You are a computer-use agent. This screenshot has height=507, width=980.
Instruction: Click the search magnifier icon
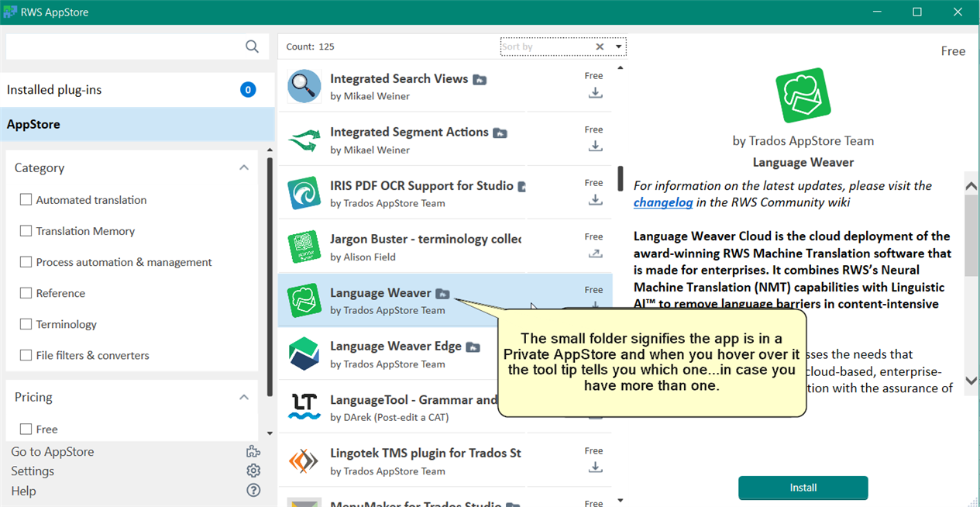pyautogui.click(x=252, y=47)
